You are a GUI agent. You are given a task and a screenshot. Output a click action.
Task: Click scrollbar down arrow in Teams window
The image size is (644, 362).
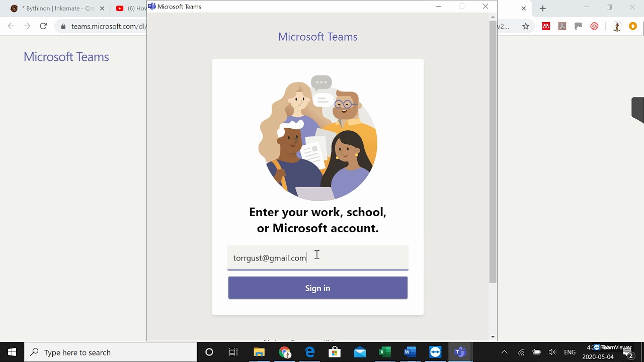493,337
